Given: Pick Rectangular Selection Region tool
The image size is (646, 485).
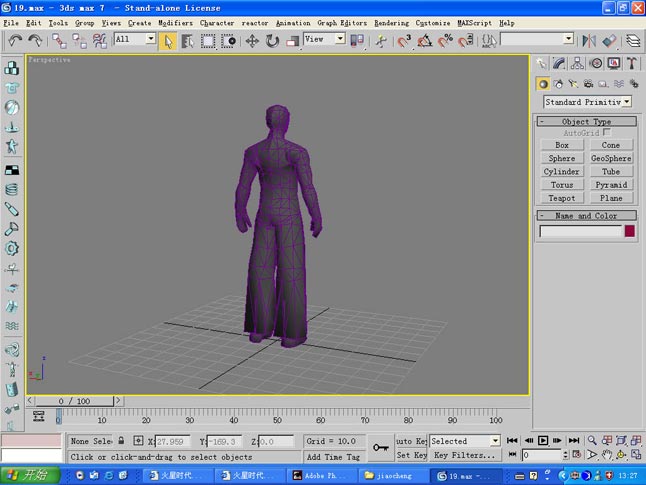Looking at the screenshot, I should click(x=208, y=41).
